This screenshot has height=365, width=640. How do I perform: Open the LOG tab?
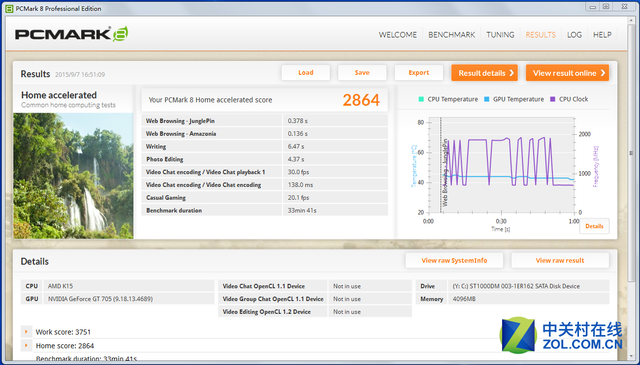pyautogui.click(x=574, y=35)
